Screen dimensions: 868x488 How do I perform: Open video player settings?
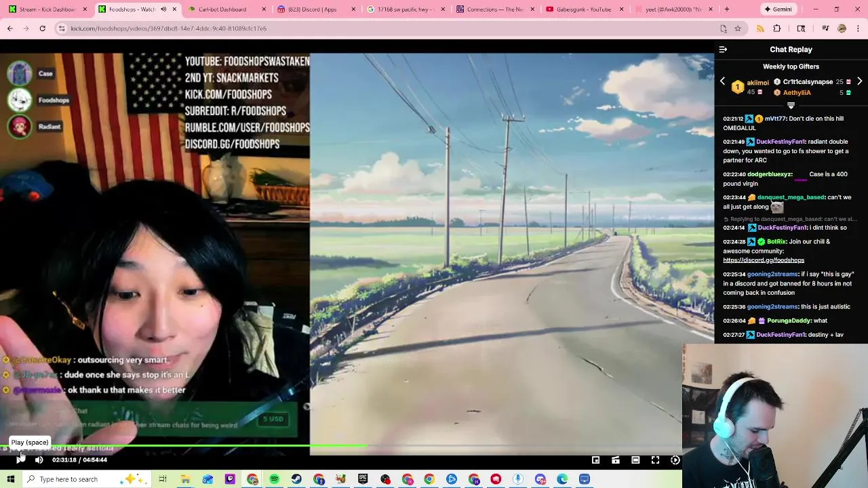(675, 460)
